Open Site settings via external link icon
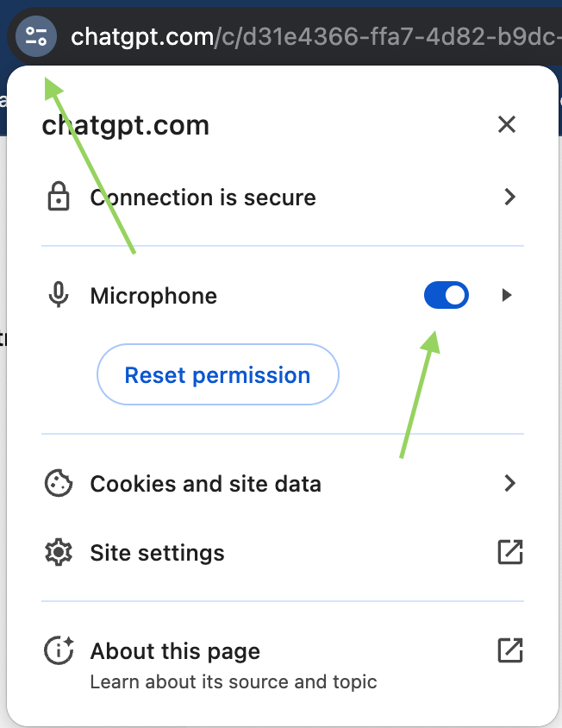The image size is (562, 728). click(510, 552)
